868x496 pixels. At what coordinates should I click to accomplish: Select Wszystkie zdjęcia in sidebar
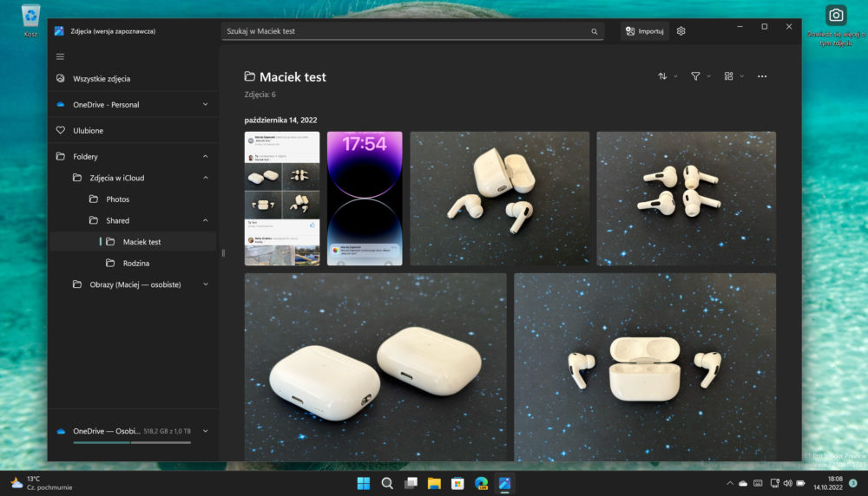coord(133,79)
